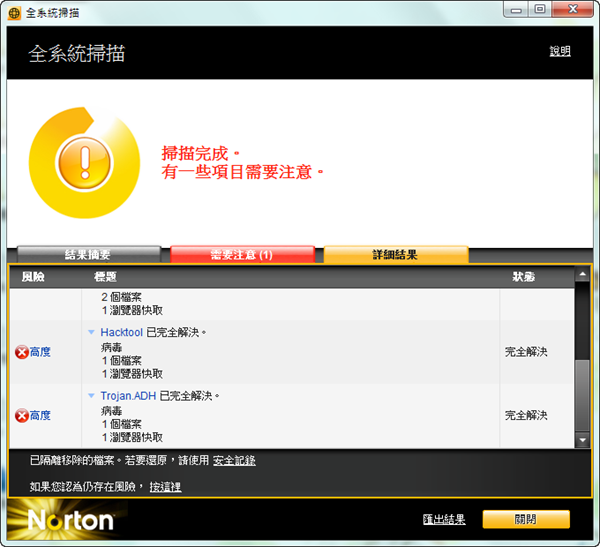
Task: Click '1 瀏覽器快取' under Trojan.ADH entry
Action: [x=132, y=437]
